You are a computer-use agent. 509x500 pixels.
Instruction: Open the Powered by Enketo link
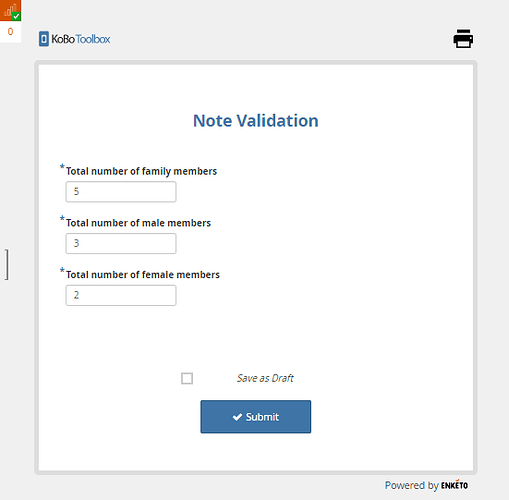point(426,485)
